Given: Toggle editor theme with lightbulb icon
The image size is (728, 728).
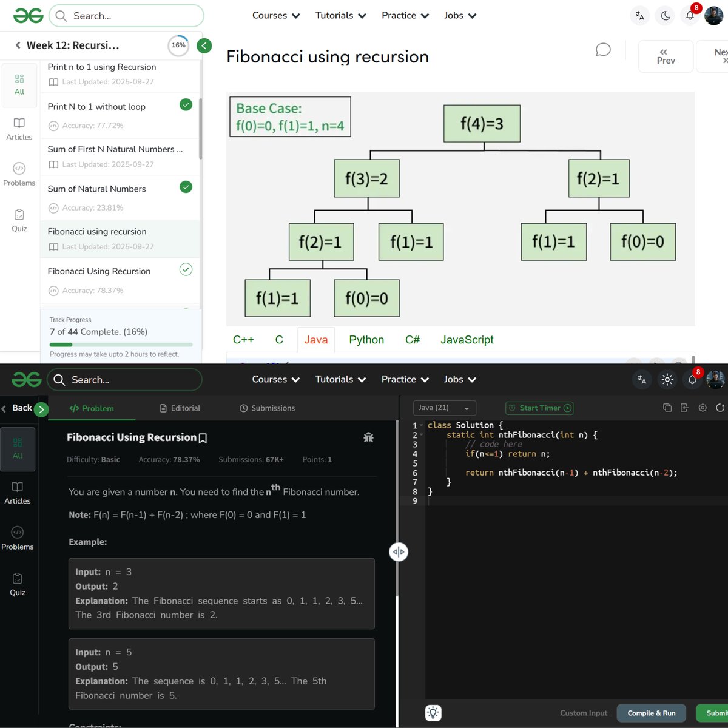Looking at the screenshot, I should 433,713.
